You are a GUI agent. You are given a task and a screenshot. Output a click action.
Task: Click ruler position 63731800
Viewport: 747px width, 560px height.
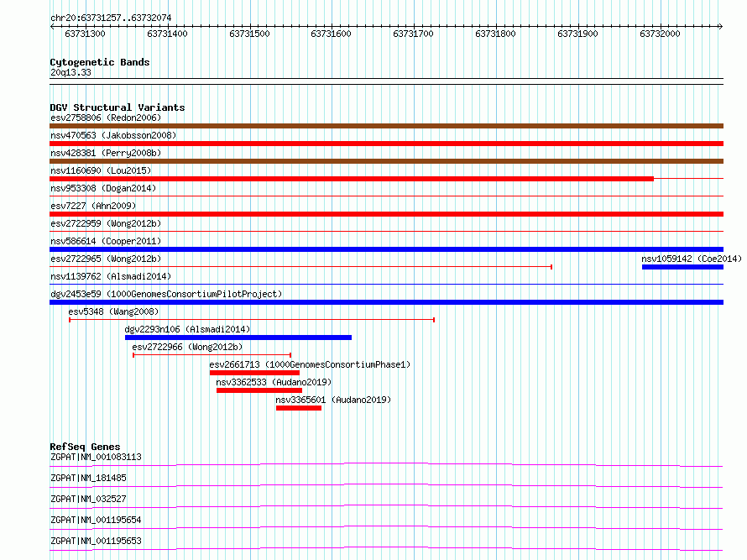point(495,34)
